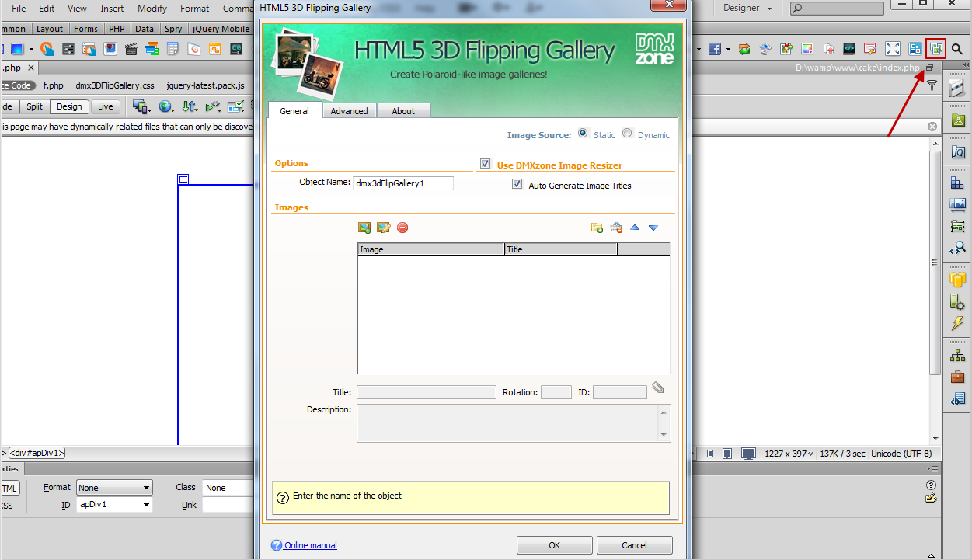Image resolution: width=972 pixels, height=560 pixels.
Task: Click the magnifier icon in Insert toolbar
Action: 957,49
